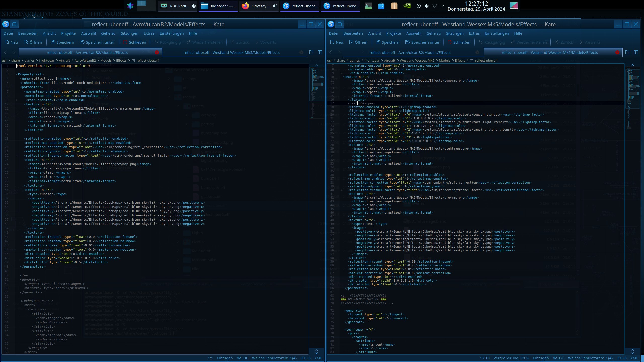
Task: Click Effects breadcrumb in Westland-Wessex window
Action: 460,60
